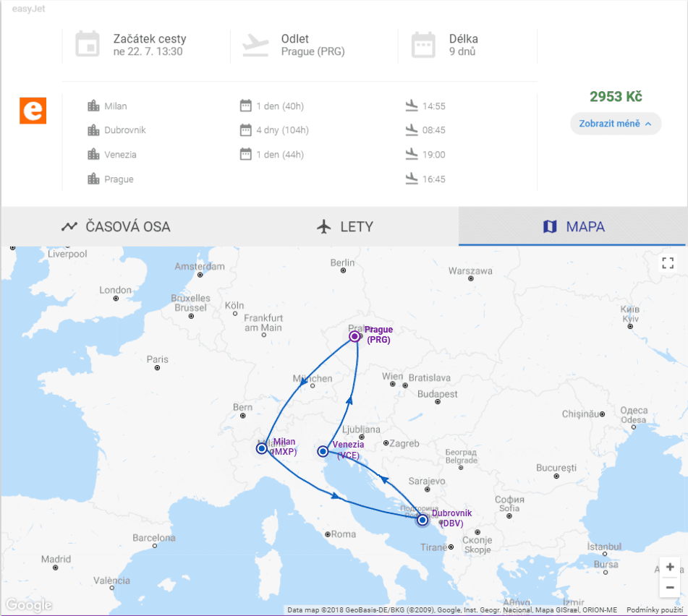Select the Dubrovnik (DBV) map marker
This screenshot has width=688, height=616.
pyautogui.click(x=422, y=520)
